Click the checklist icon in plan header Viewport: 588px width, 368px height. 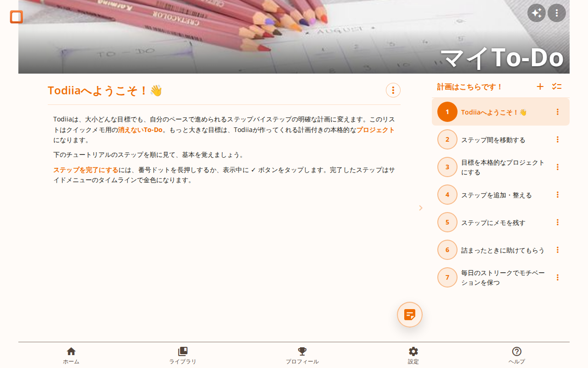pyautogui.click(x=557, y=86)
